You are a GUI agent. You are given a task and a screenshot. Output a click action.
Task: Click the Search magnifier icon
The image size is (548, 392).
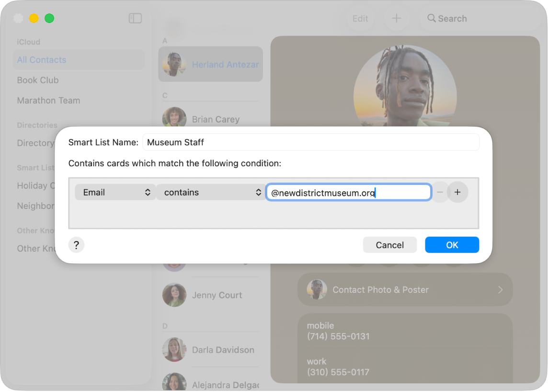(433, 18)
